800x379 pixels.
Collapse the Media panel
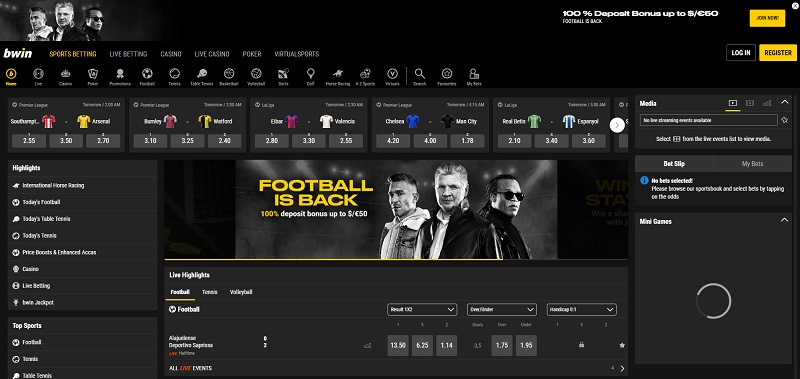click(785, 103)
